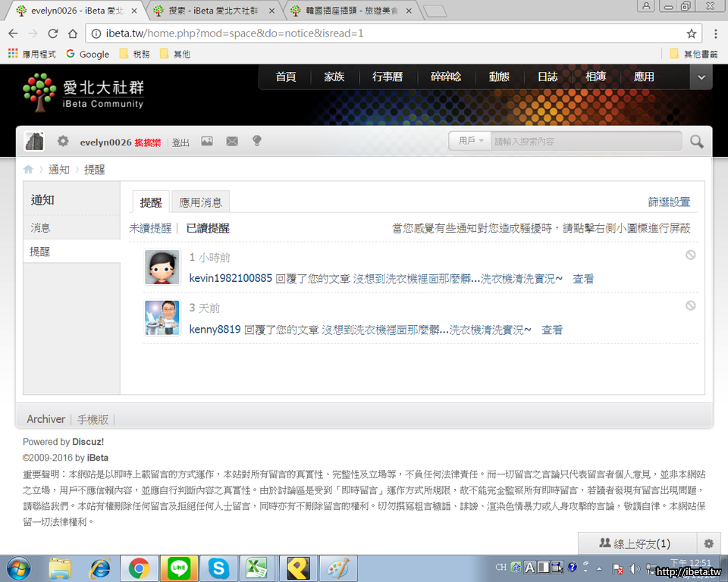Expand the navigation bar dropdown arrow
This screenshot has height=582, width=728.
pyautogui.click(x=701, y=77)
